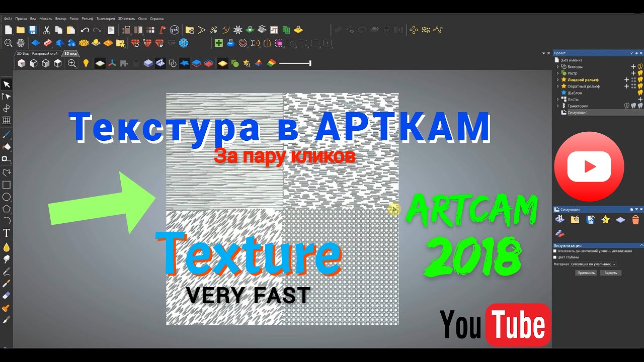The width and height of the screenshot is (644, 362).
Task: Click the rainbow color layers icon
Action: pos(271,63)
